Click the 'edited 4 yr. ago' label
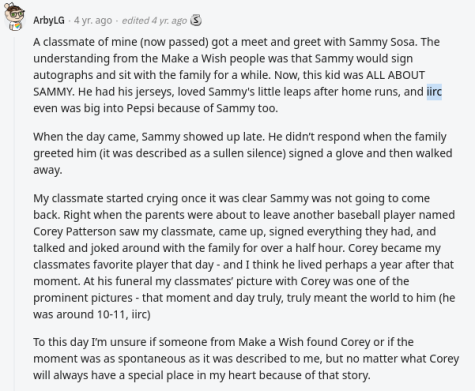This screenshot has height=391, width=475. [x=154, y=20]
